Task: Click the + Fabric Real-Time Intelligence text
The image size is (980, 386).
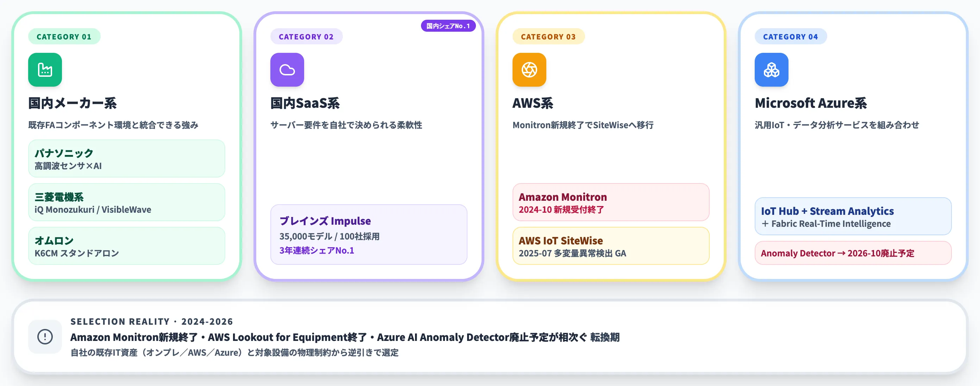Action: coord(826,224)
